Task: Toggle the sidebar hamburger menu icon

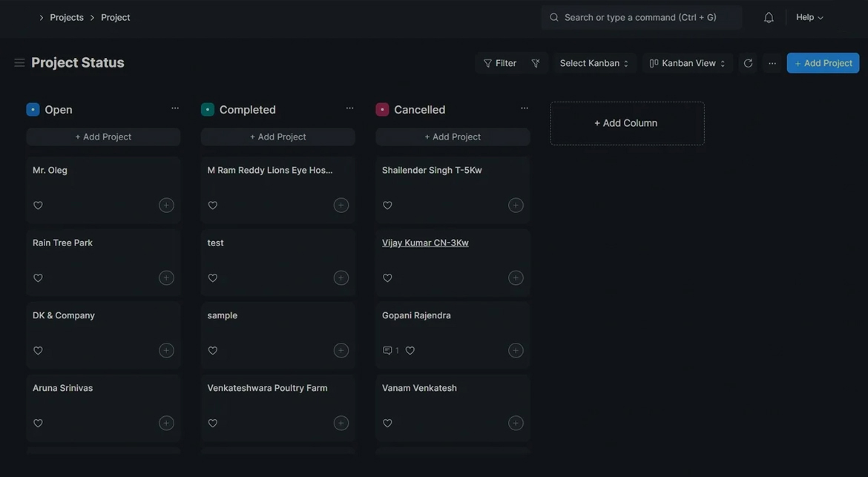Action: (x=19, y=63)
